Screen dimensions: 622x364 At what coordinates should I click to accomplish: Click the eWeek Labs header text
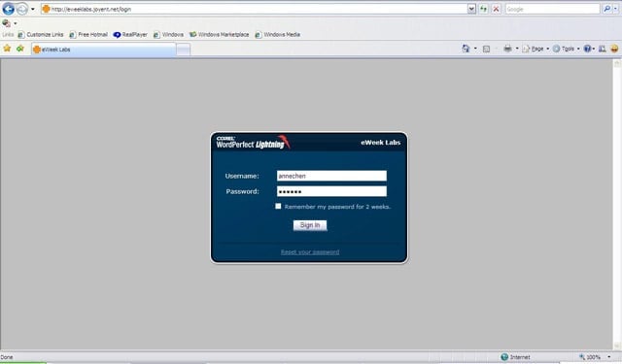(380, 142)
